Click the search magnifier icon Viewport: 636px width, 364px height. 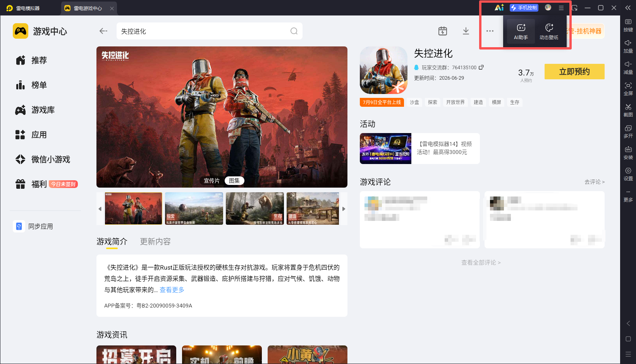294,31
